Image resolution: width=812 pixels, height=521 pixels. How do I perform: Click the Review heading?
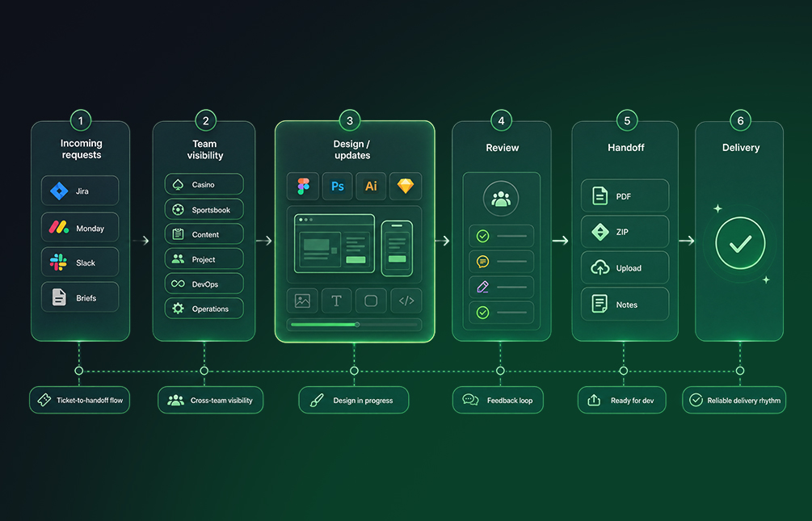pos(502,148)
